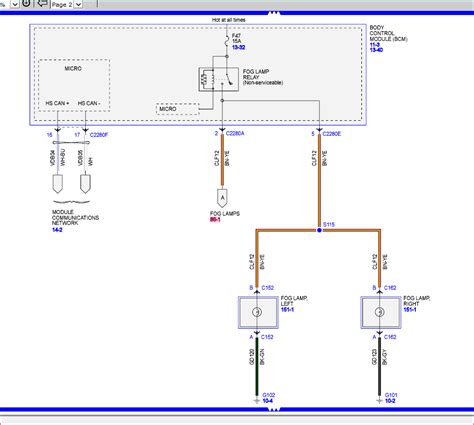
Task: Click pin number 2 at C2280A
Action: (x=216, y=133)
